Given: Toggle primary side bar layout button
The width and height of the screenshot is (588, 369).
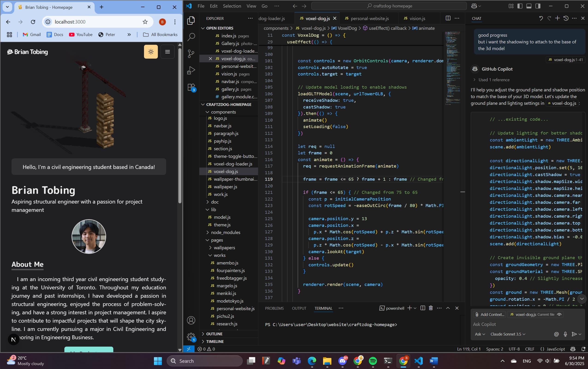Looking at the screenshot, I should 520,6.
